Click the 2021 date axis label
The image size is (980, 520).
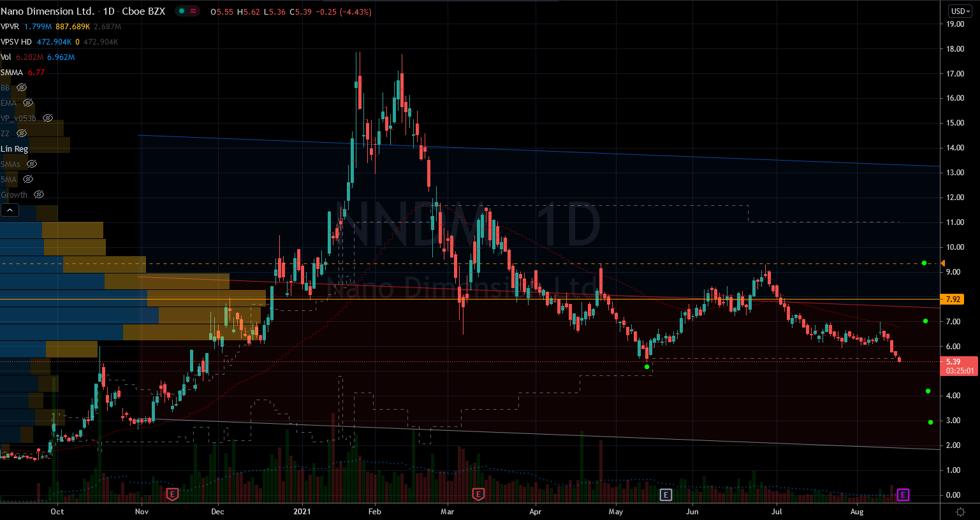(302, 512)
